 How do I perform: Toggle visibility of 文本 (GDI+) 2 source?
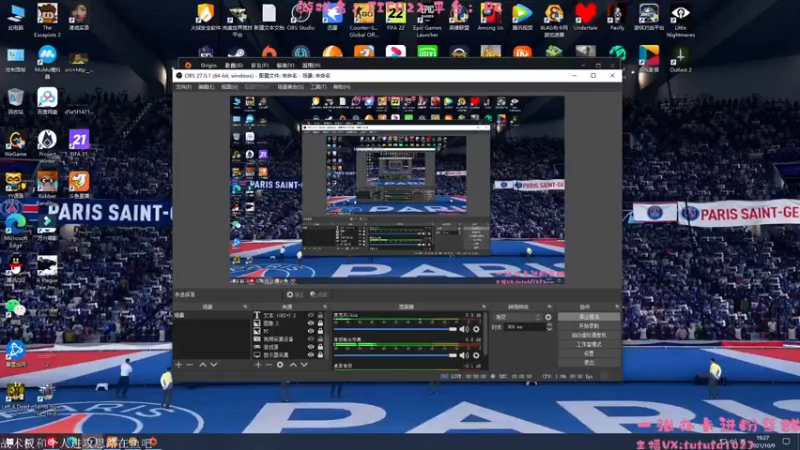click(310, 315)
